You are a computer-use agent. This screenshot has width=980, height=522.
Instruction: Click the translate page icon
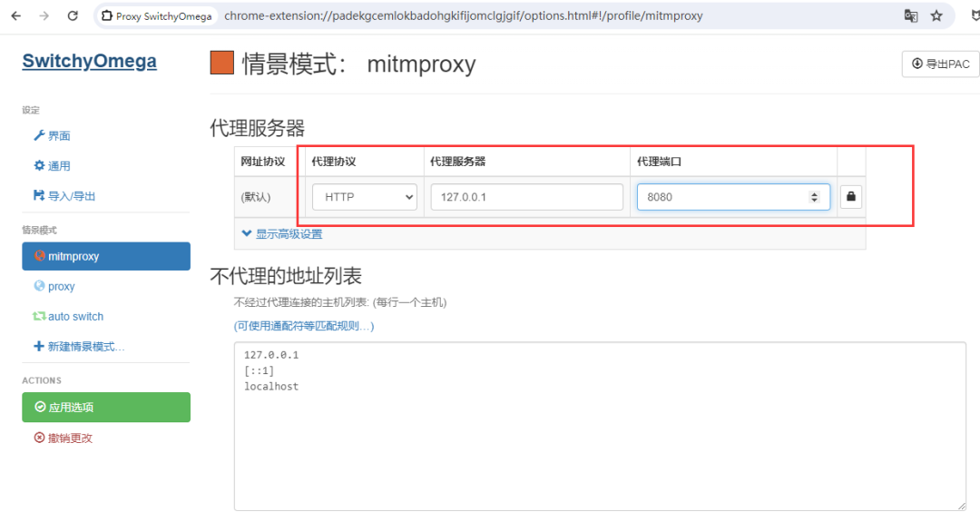910,15
